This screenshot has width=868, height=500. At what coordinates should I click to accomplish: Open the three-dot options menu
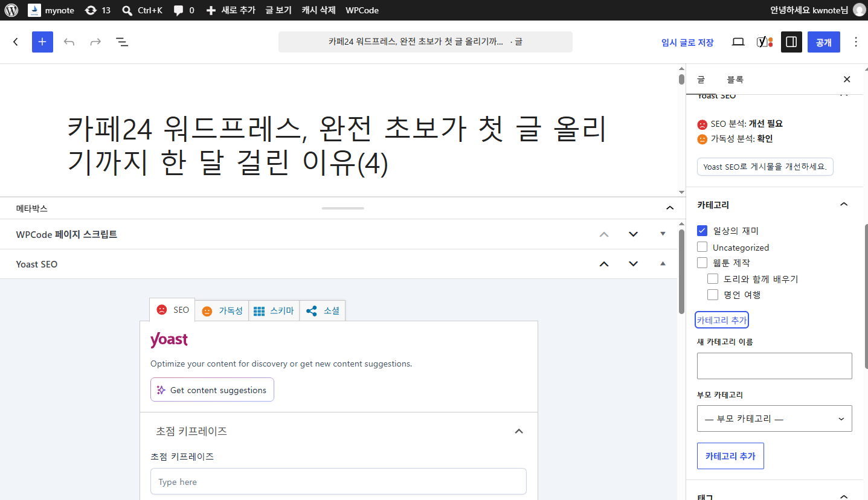click(x=855, y=42)
